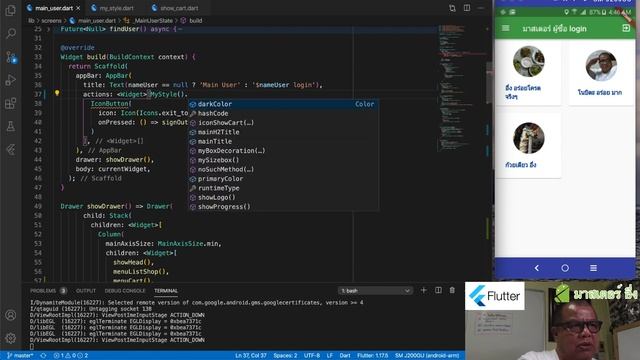The image size is (640, 360).
Task: Click Dart language mode in status bar
Action: click(345, 356)
